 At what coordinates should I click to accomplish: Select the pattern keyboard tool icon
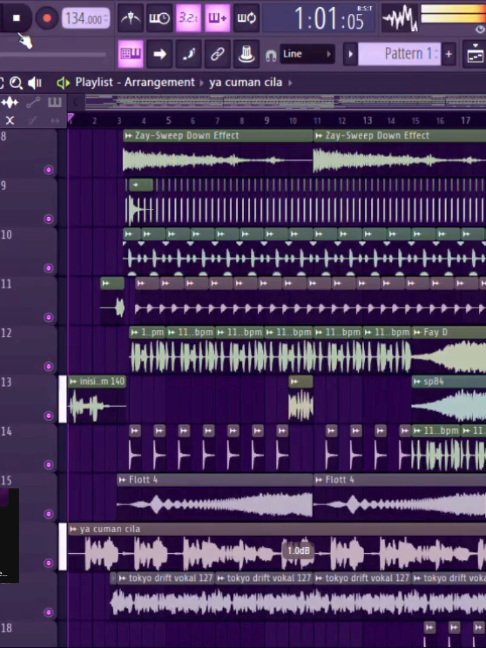[55, 102]
